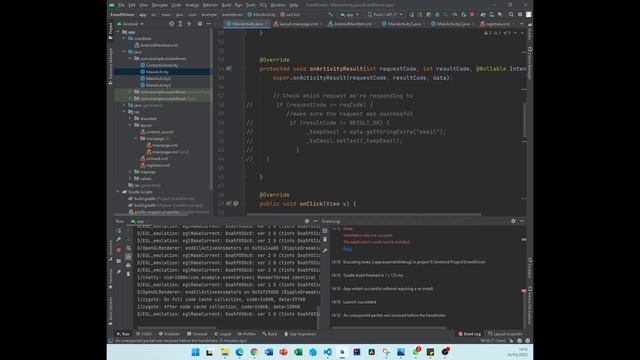Open IDE settings gear in top toolbar
Viewport: 640px width, 360px height.
click(x=520, y=15)
